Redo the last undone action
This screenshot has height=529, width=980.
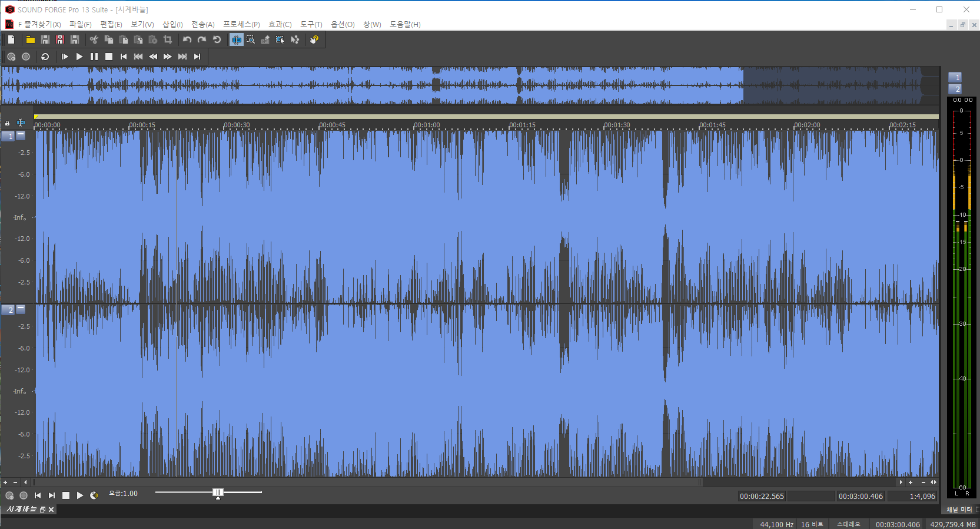tap(202, 39)
